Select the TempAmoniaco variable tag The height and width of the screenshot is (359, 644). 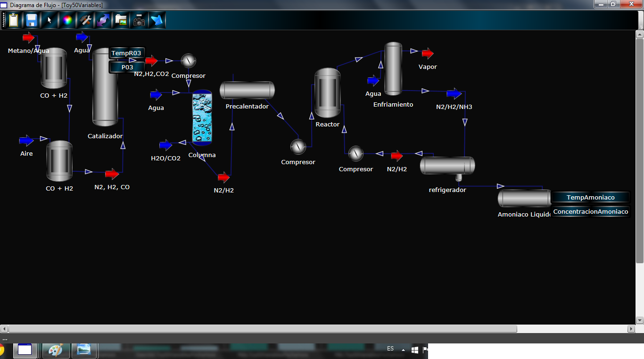[x=590, y=197]
